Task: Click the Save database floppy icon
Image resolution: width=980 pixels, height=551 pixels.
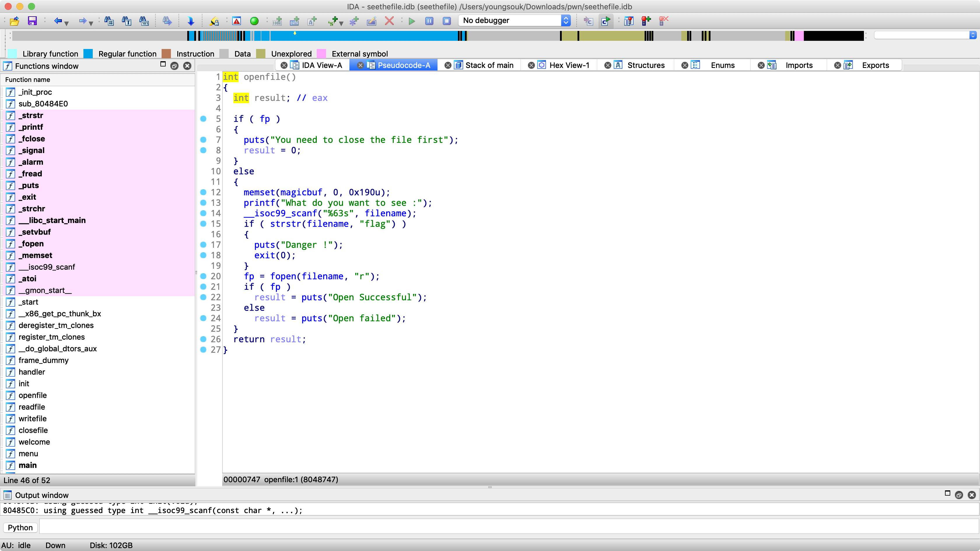Action: point(32,21)
